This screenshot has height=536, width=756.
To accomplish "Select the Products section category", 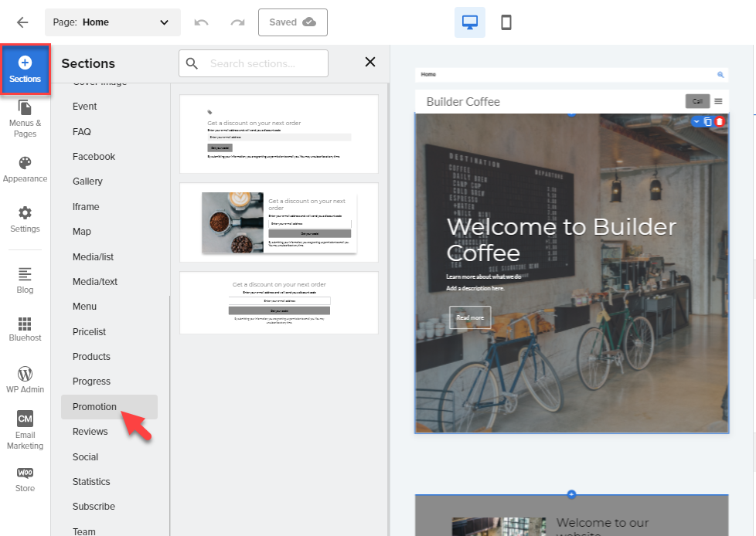I will 91,357.
